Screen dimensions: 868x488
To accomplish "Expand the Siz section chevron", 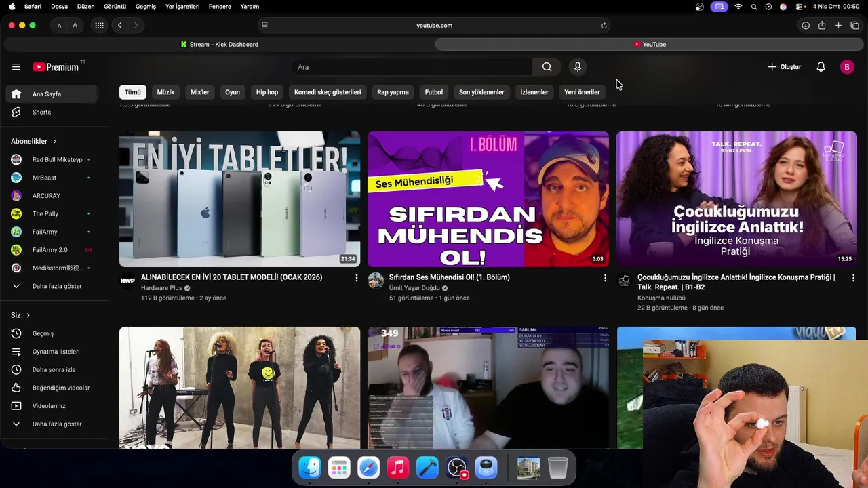I will point(28,315).
